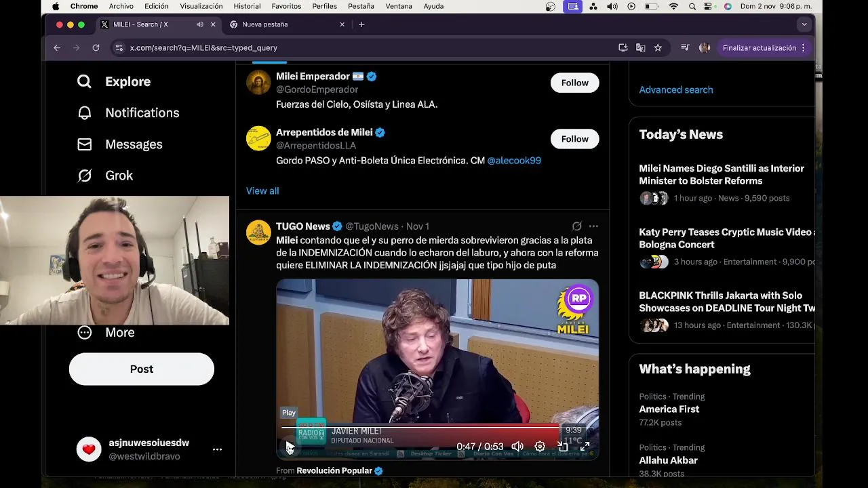The width and height of the screenshot is (868, 488).
Task: Open the TUGO News account name
Action: tap(303, 226)
